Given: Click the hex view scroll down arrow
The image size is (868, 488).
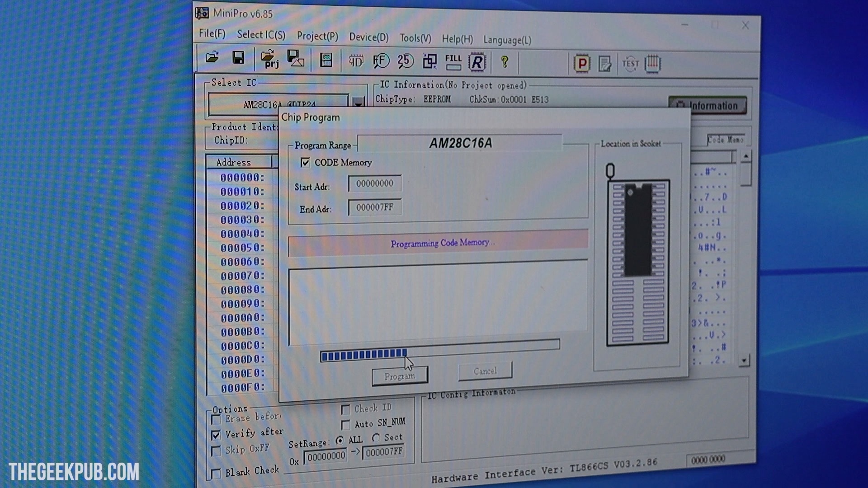Looking at the screenshot, I should coord(744,360).
